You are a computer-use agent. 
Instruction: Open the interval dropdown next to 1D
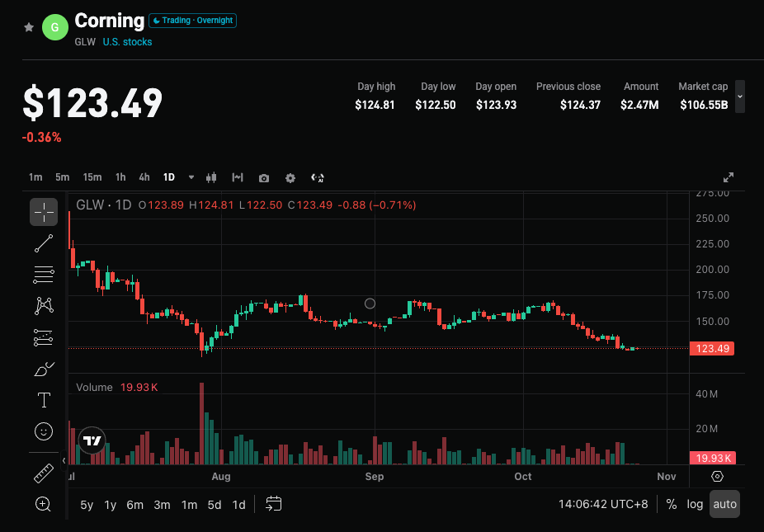tap(191, 177)
